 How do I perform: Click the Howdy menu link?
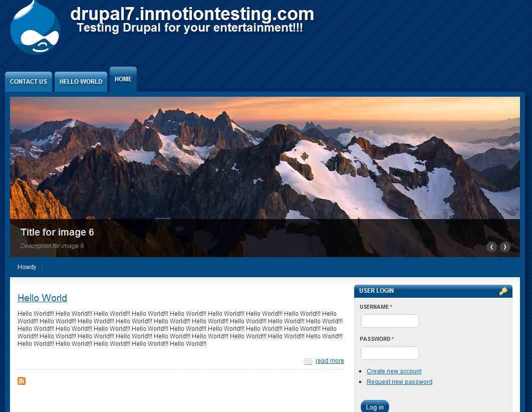pos(27,267)
